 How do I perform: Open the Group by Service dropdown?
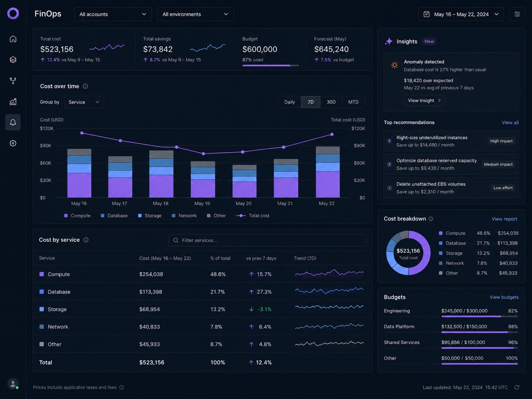(84, 102)
